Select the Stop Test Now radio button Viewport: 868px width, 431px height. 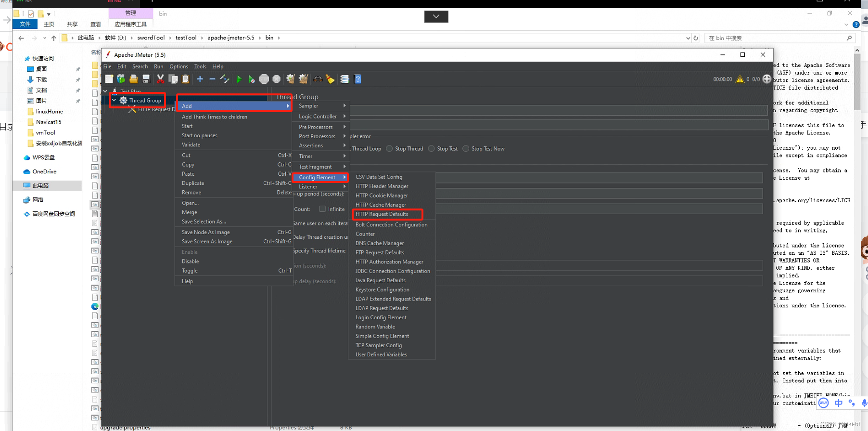(x=466, y=149)
